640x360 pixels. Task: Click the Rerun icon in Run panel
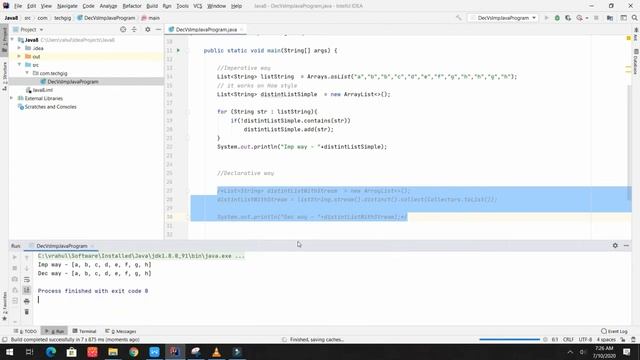tap(15, 258)
